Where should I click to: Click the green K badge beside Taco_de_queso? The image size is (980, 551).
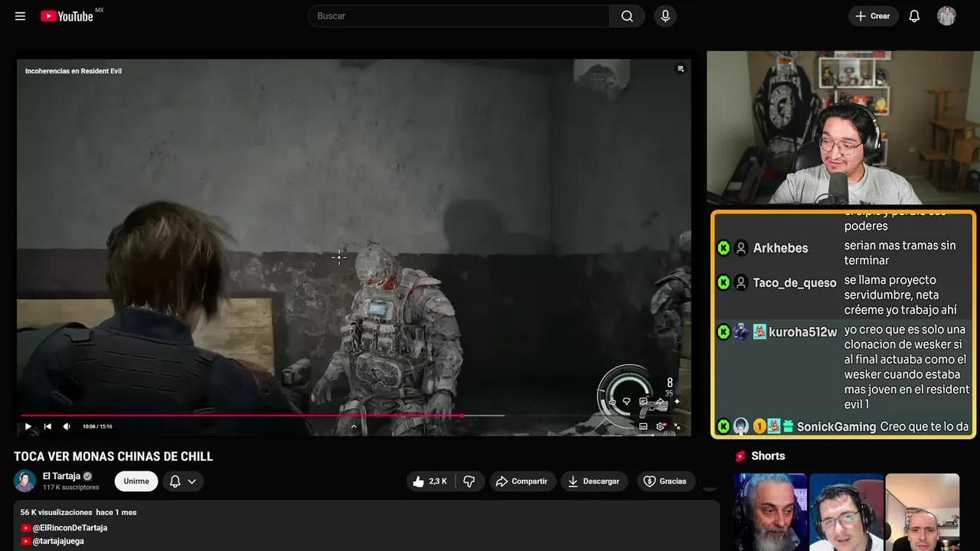[724, 282]
